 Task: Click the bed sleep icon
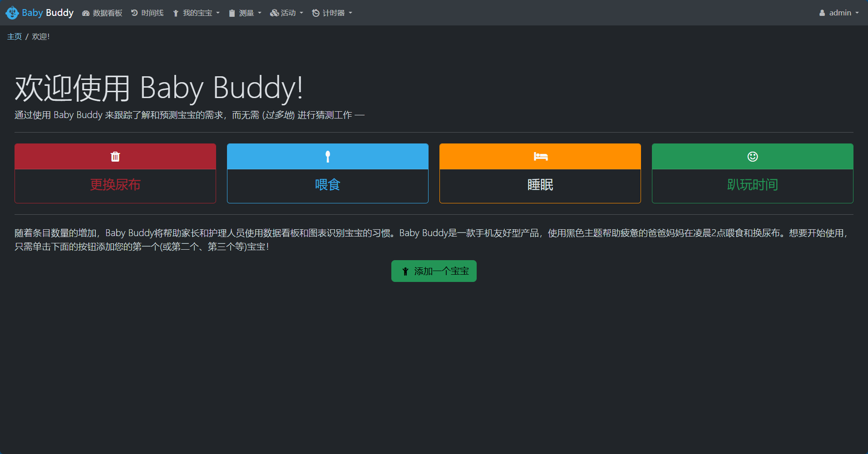[540, 157]
